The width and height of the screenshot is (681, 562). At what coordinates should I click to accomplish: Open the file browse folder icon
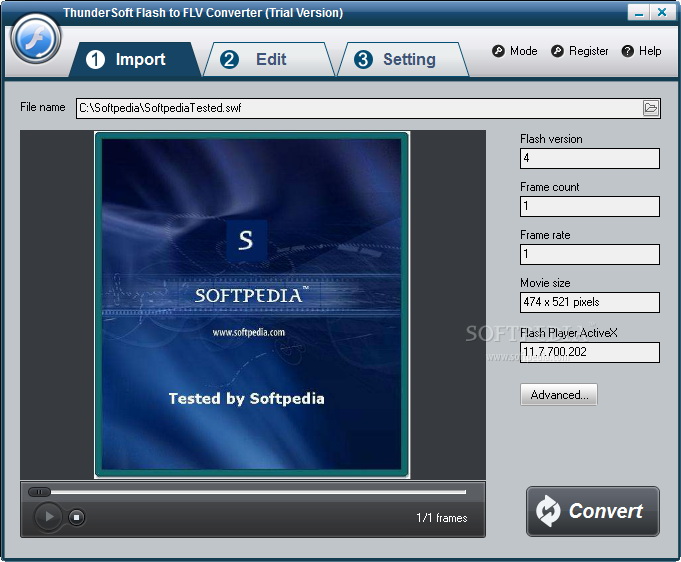coord(651,108)
